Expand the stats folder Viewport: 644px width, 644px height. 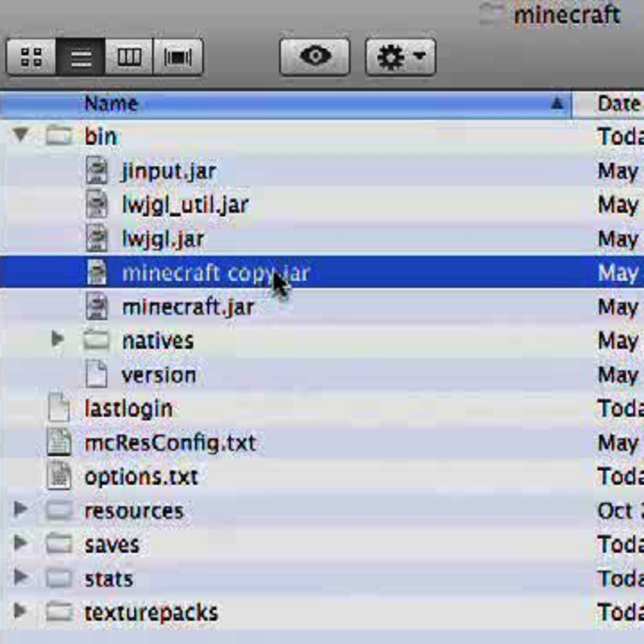click(20, 576)
